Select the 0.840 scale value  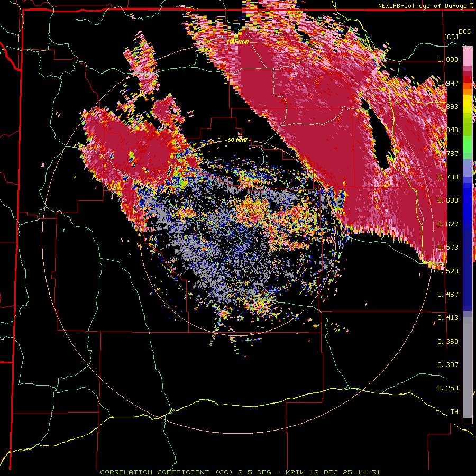(x=448, y=130)
